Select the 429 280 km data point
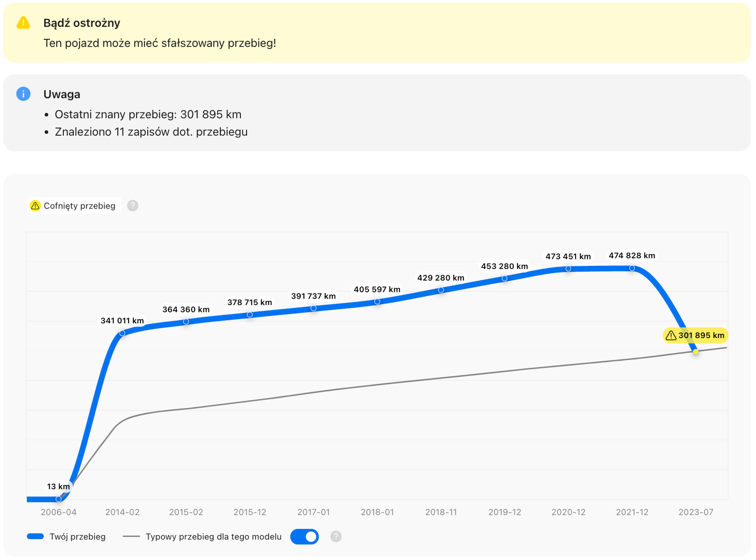The height and width of the screenshot is (560, 756). 441,290
